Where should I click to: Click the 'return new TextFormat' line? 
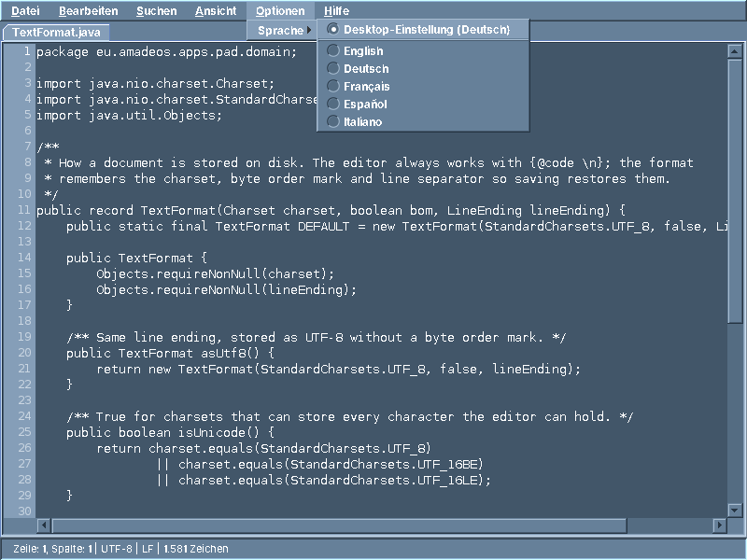(x=338, y=369)
